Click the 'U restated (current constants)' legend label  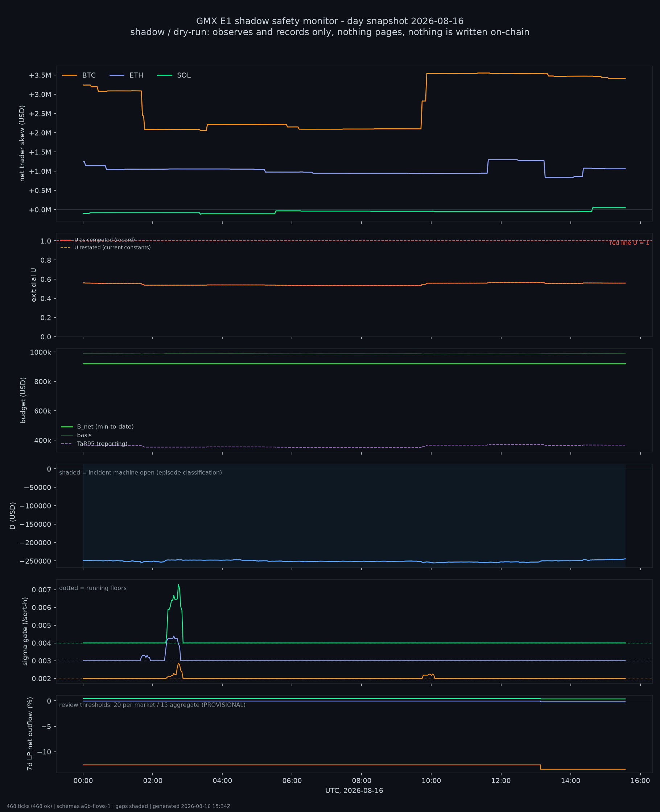pyautogui.click(x=112, y=248)
